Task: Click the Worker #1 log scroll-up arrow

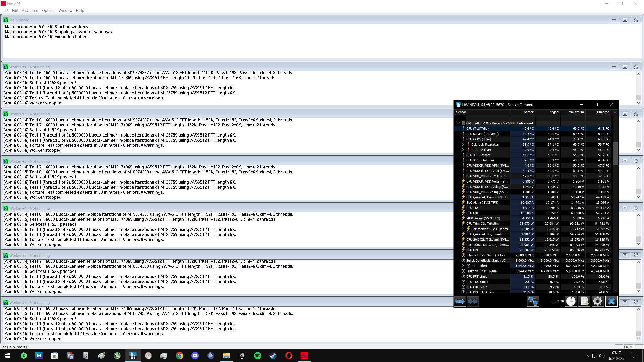Action: [638, 74]
